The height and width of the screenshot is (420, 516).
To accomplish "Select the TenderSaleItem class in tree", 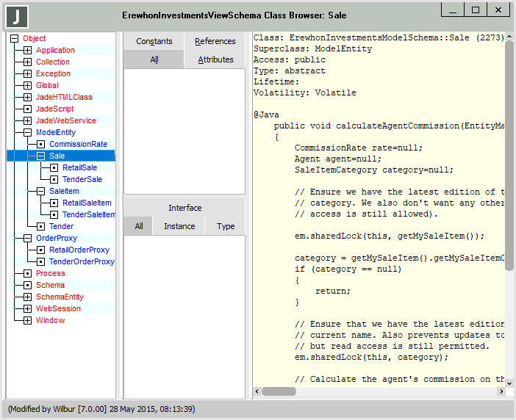I will pyautogui.click(x=88, y=215).
